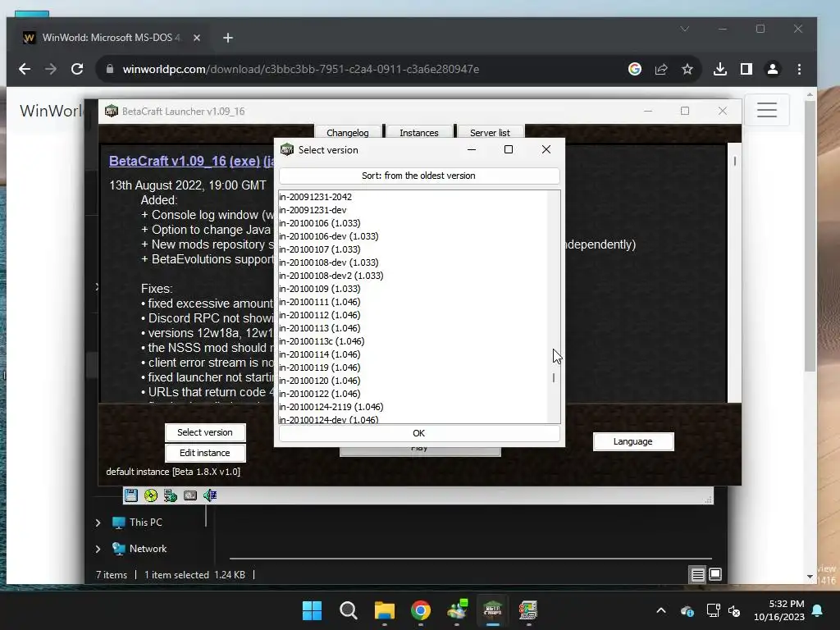Open Chrome three-dot menu

(x=799, y=69)
